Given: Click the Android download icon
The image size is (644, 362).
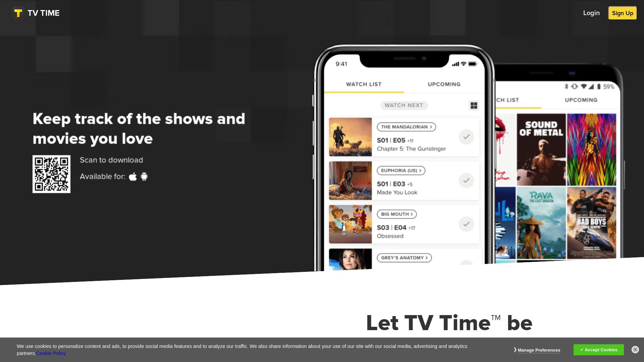Looking at the screenshot, I should click(x=144, y=176).
